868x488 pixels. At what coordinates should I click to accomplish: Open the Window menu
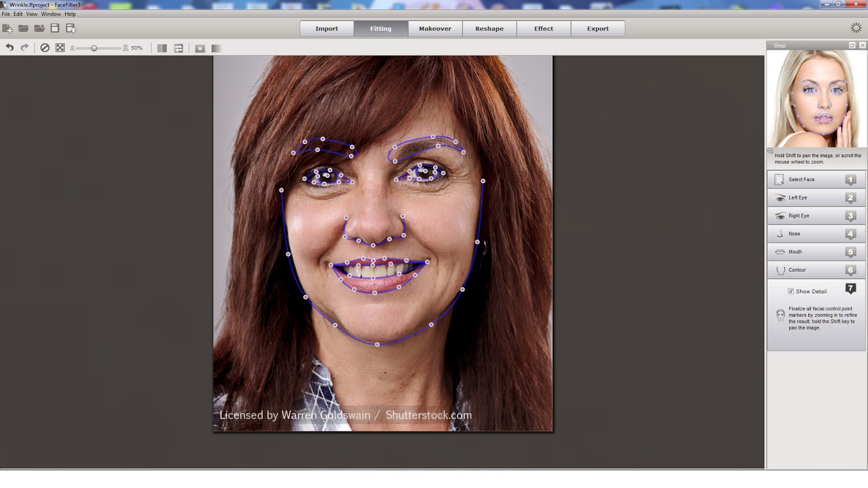51,14
